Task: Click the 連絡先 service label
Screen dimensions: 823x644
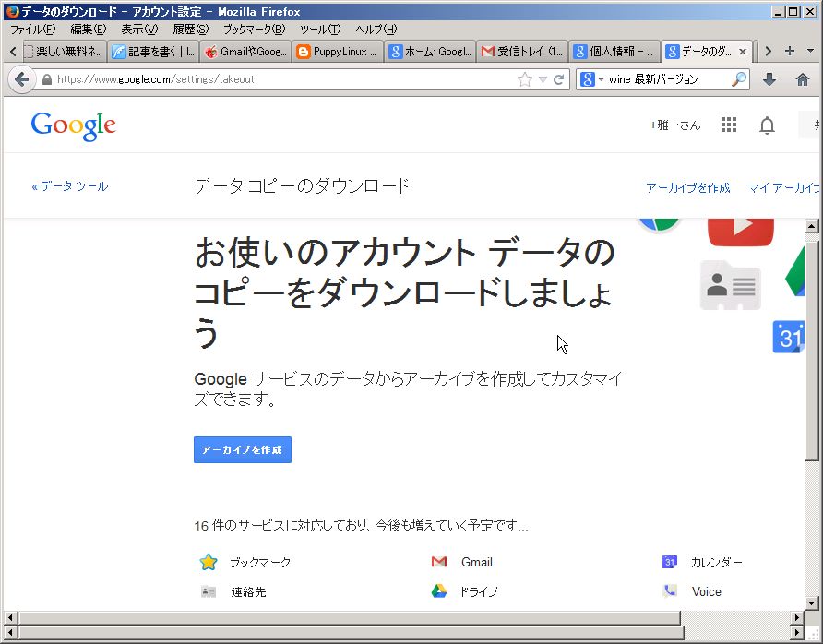Action: point(248,592)
